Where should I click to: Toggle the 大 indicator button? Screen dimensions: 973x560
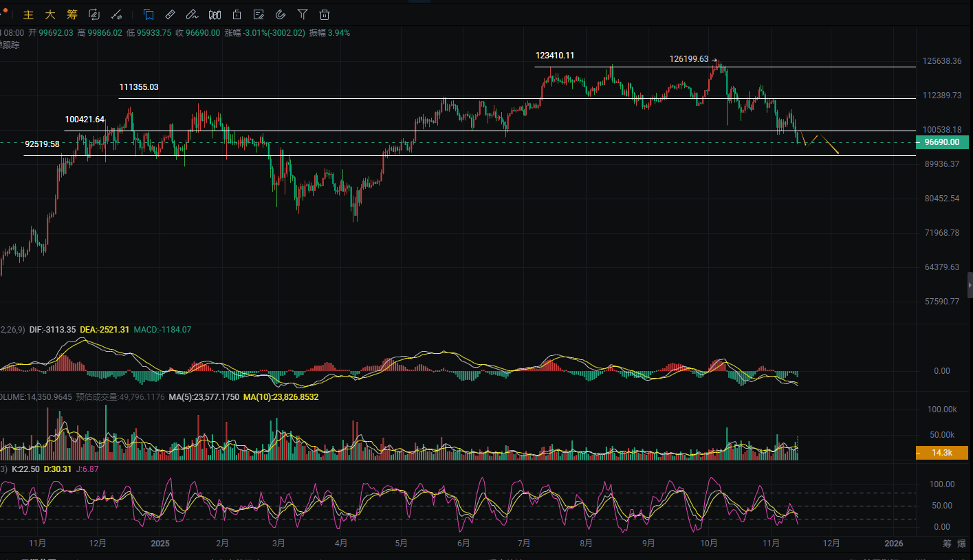point(50,14)
